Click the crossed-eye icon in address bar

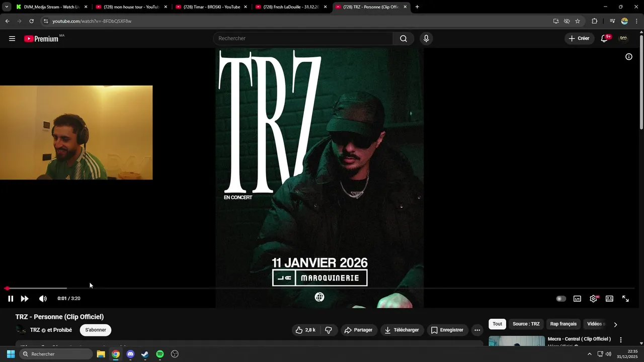[x=567, y=21]
